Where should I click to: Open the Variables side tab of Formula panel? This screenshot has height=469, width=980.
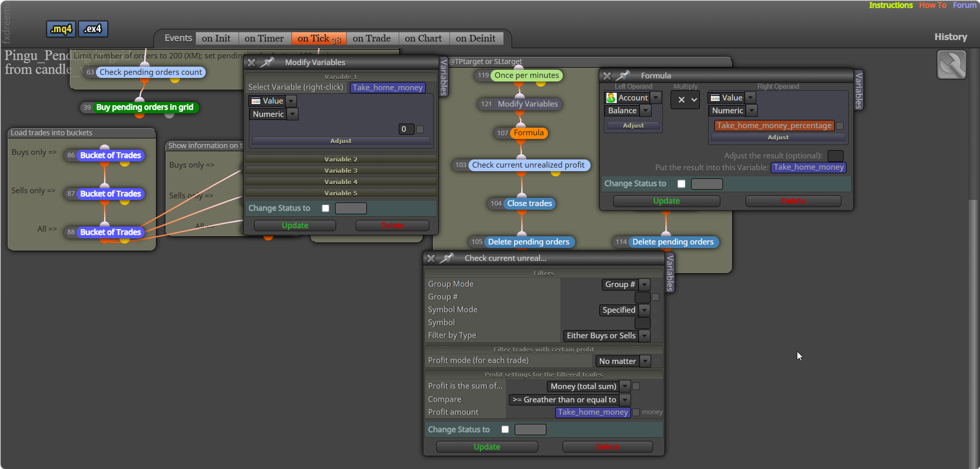pyautogui.click(x=858, y=90)
